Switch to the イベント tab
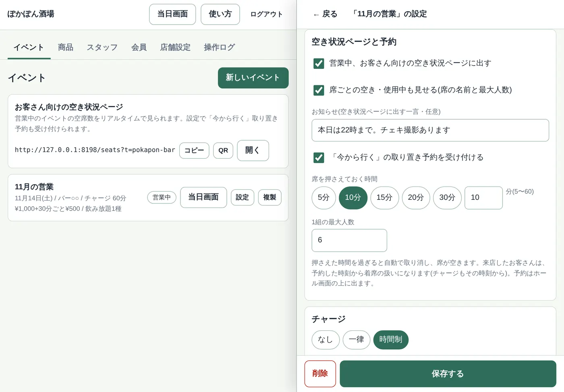This screenshot has height=392, width=564. 29,48
